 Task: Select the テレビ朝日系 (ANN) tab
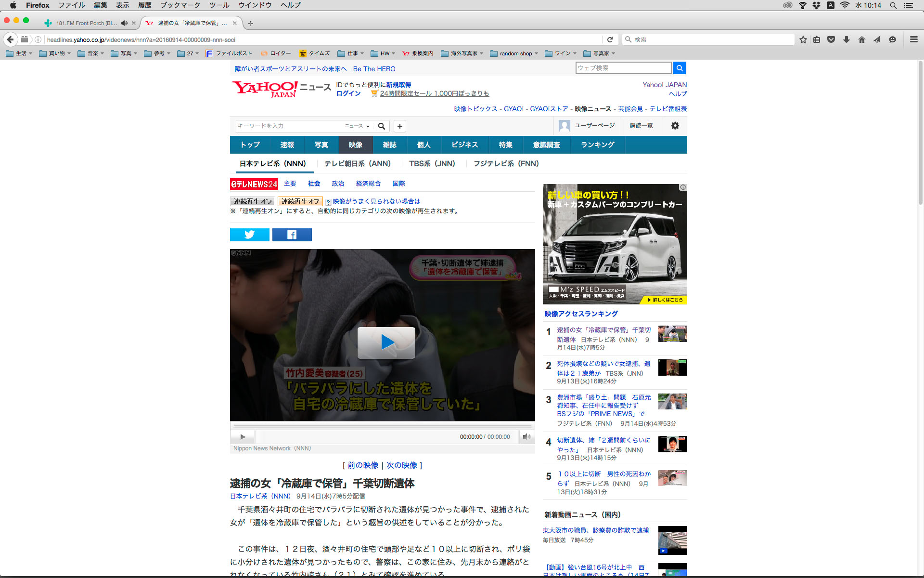(357, 164)
